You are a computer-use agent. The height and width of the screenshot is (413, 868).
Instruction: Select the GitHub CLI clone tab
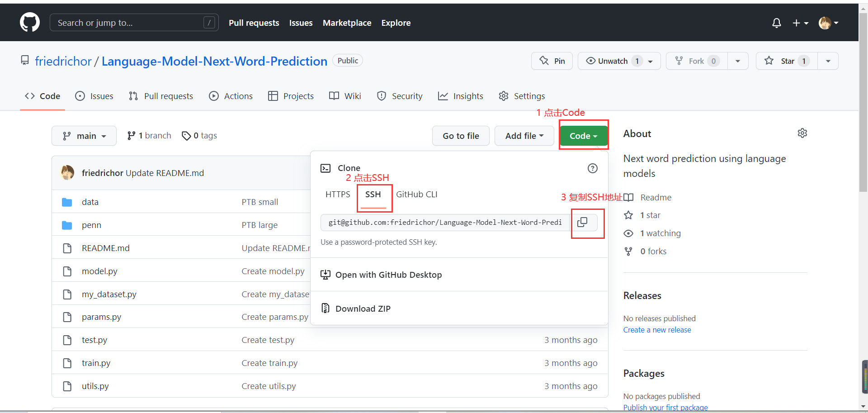416,194
